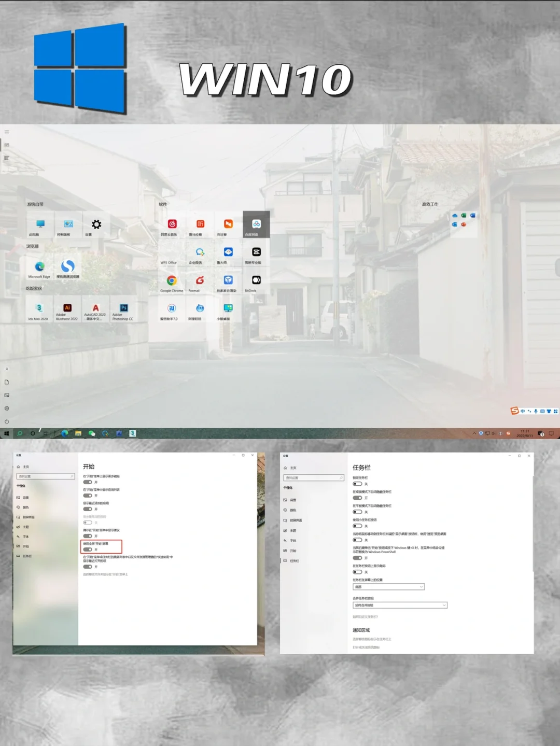Open the 网易云音乐 NetEase Music tile
The image size is (560, 746).
coord(172,225)
